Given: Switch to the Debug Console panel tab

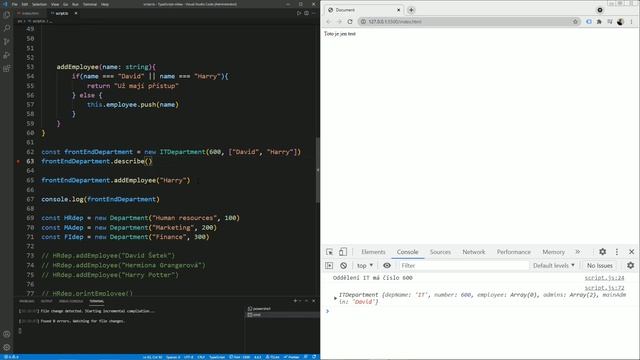Looking at the screenshot, I should point(71,301).
